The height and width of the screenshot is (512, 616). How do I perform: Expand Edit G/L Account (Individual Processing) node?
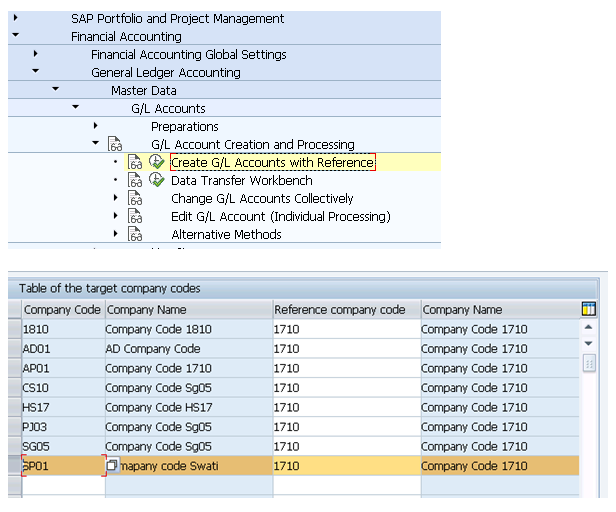coord(116,216)
